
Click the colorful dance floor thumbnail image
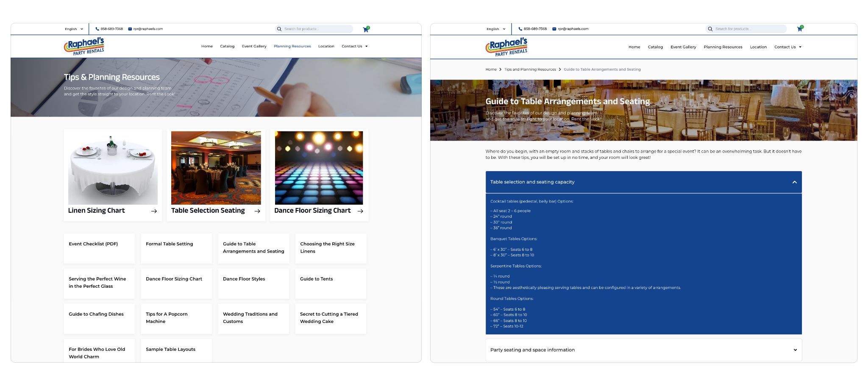coord(319,168)
